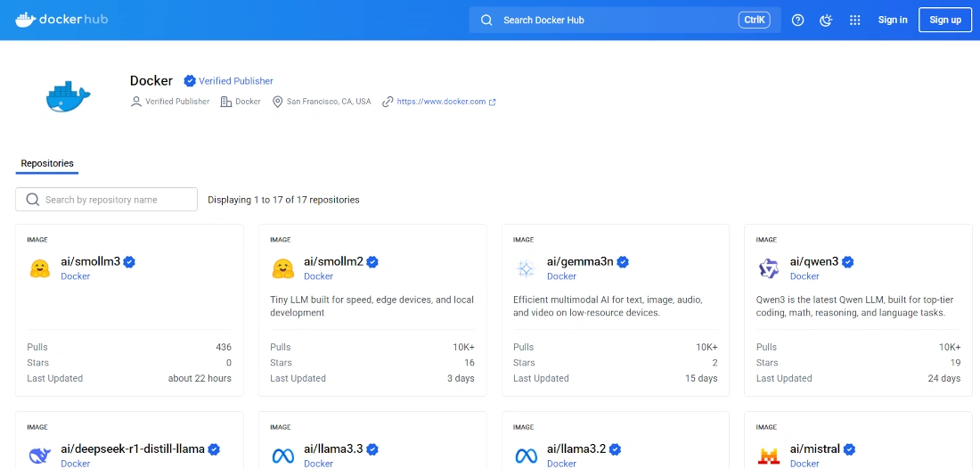Focus the Search by repository name field
Viewport: 980px width, 469px height.
pos(106,200)
